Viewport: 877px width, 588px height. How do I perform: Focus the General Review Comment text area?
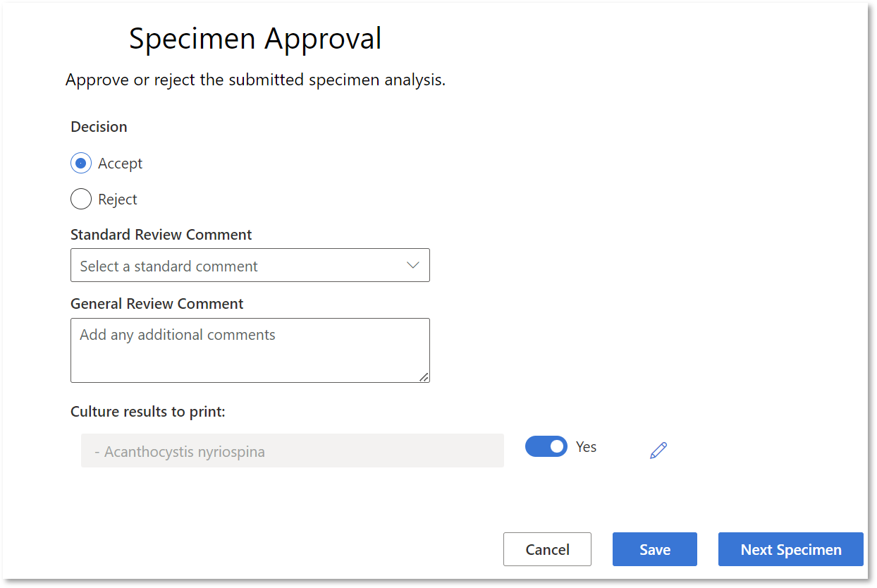pyautogui.click(x=250, y=350)
